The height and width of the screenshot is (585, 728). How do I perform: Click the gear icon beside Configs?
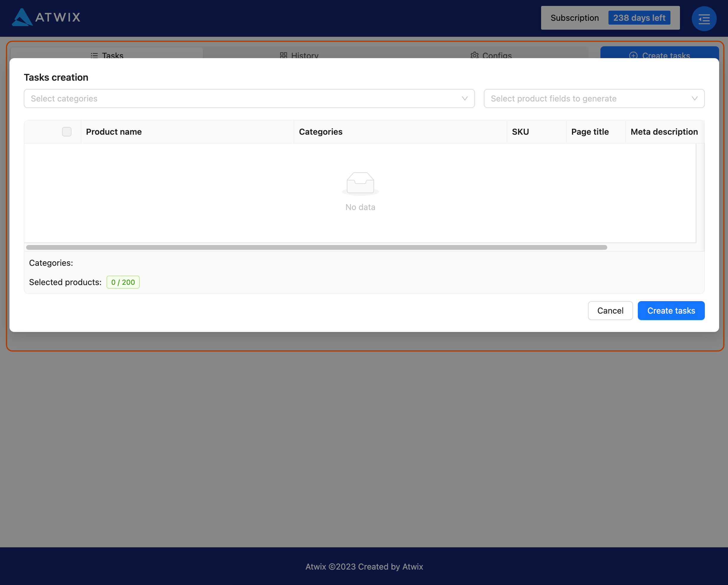(474, 55)
